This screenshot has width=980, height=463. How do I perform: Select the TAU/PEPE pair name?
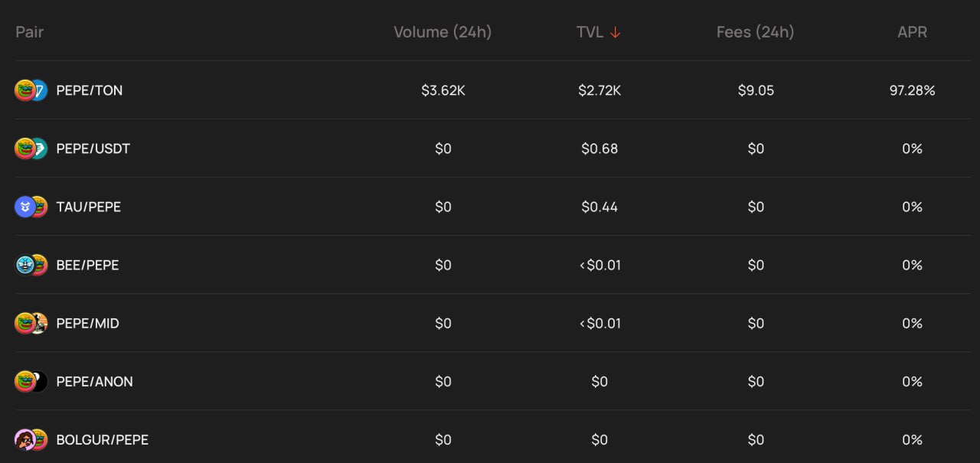[89, 207]
